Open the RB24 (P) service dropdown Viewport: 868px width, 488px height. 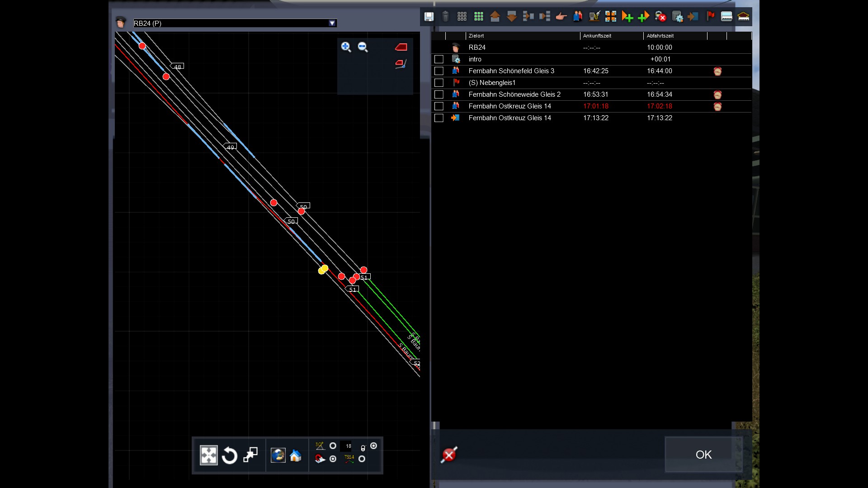[x=332, y=23]
